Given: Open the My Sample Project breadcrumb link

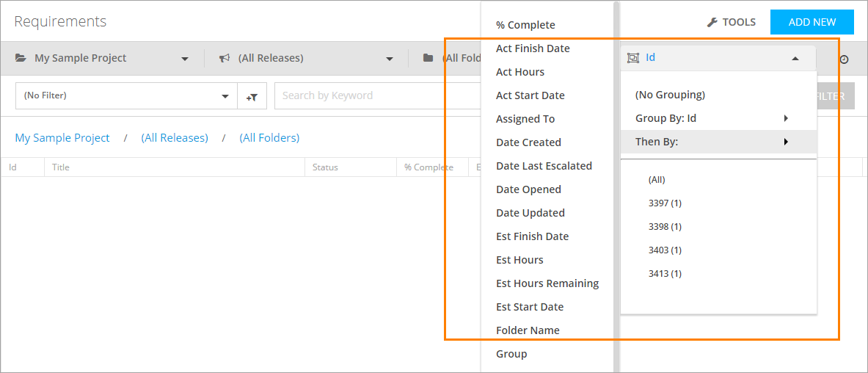Looking at the screenshot, I should coord(62,138).
